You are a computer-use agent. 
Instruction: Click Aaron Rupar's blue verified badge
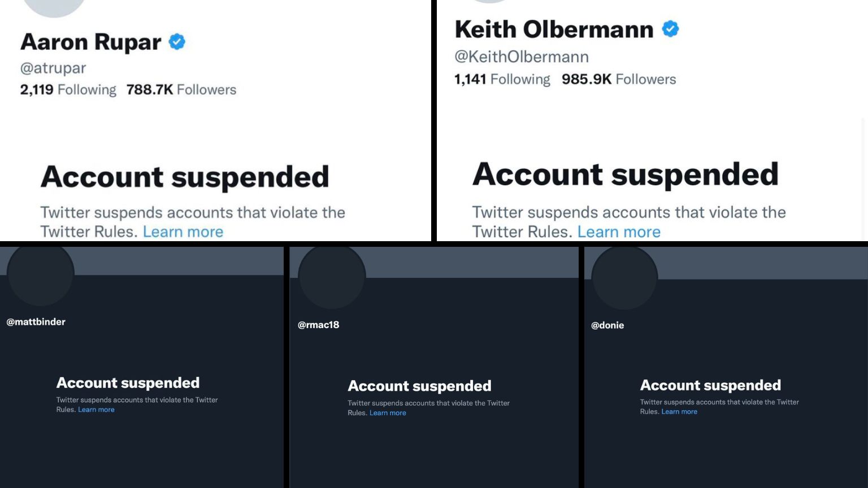click(177, 42)
